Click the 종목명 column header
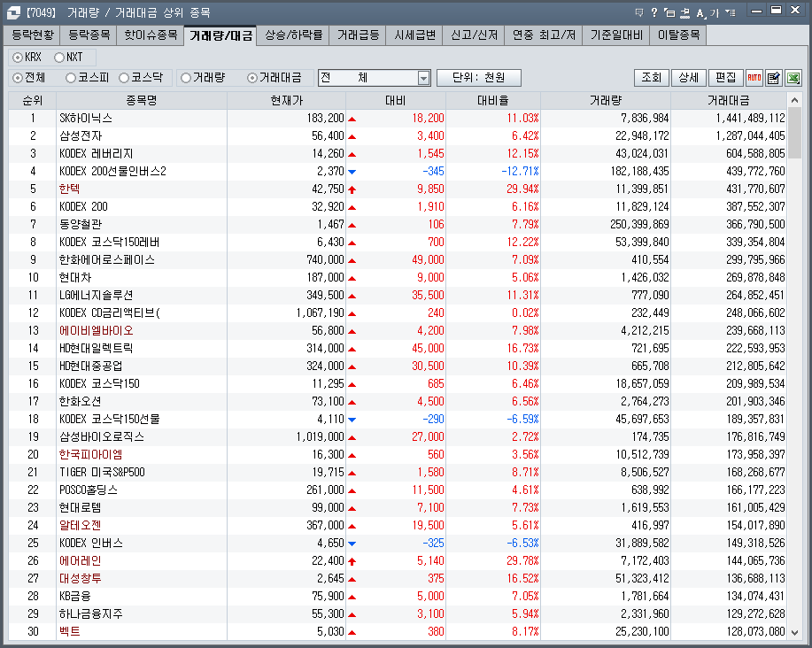The image size is (812, 648). (142, 100)
